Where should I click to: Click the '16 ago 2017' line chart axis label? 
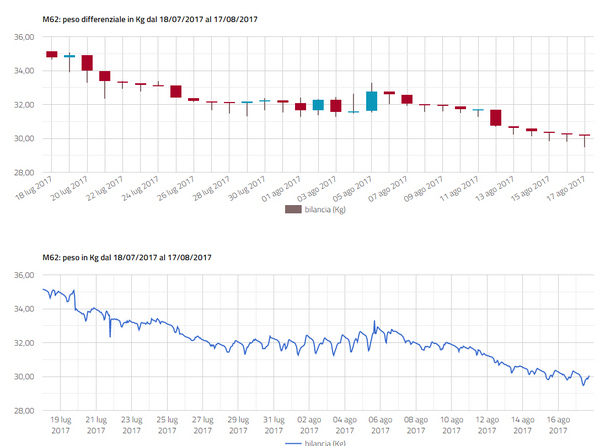click(557, 425)
